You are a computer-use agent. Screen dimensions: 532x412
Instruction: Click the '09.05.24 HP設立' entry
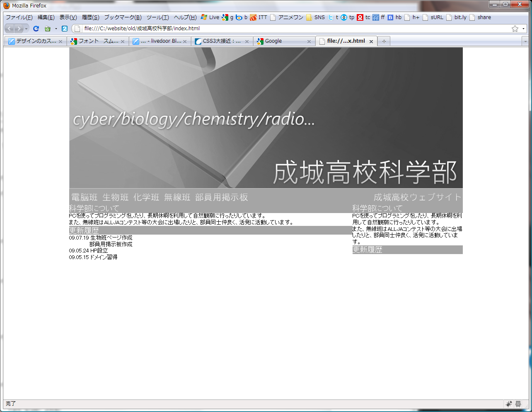point(88,251)
